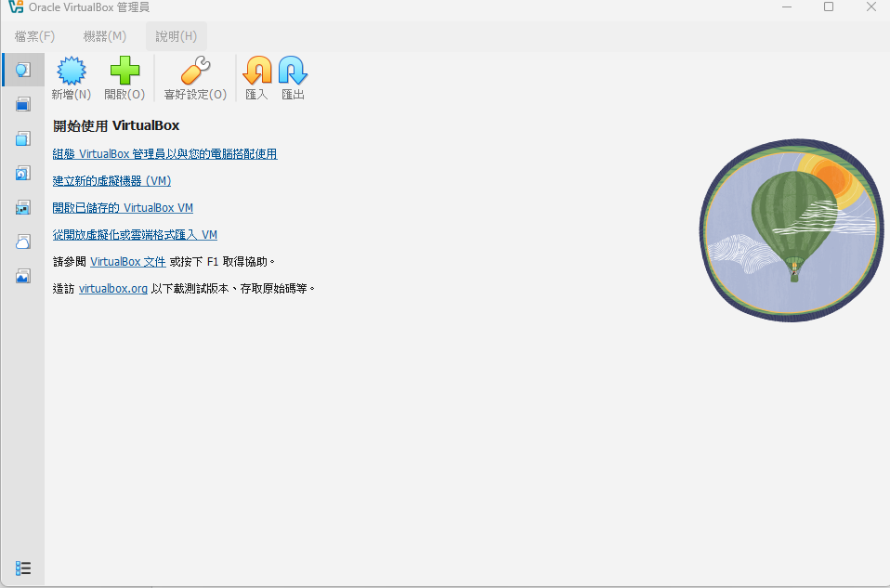Image resolution: width=890 pixels, height=588 pixels.
Task: Open the Extensions cube icon in sidebar
Action: (22, 138)
